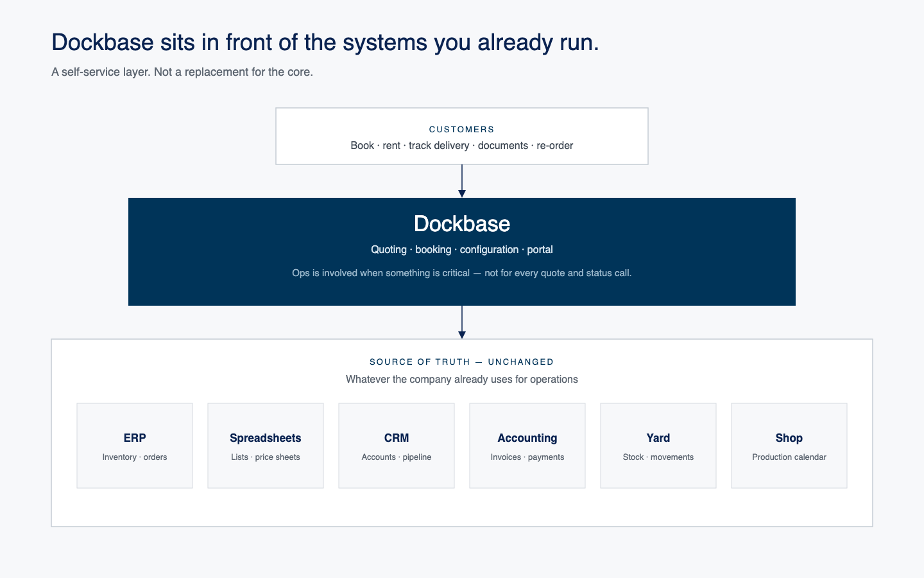Click the Customers box at top
The image size is (924, 578).
click(x=462, y=136)
